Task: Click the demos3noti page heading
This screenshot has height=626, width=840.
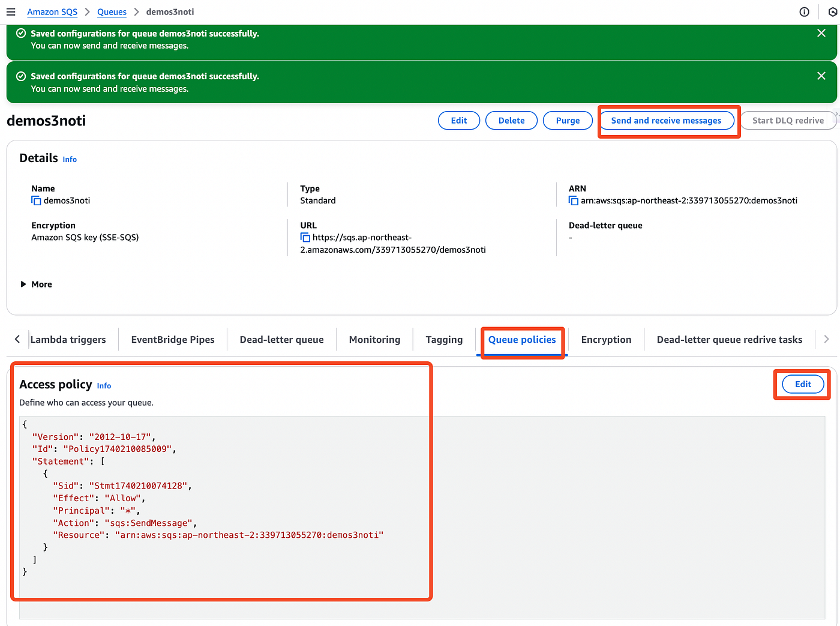Action: tap(46, 121)
